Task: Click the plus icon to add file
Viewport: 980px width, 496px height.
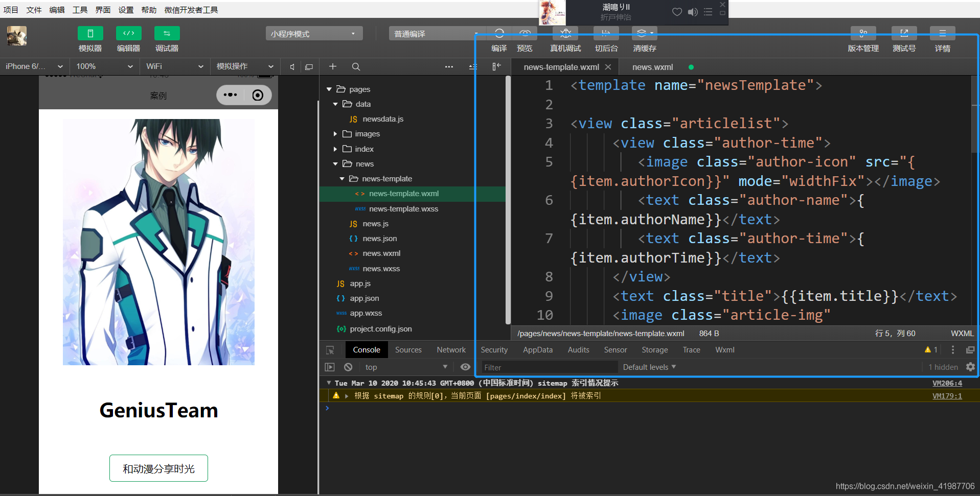Action: pyautogui.click(x=333, y=66)
